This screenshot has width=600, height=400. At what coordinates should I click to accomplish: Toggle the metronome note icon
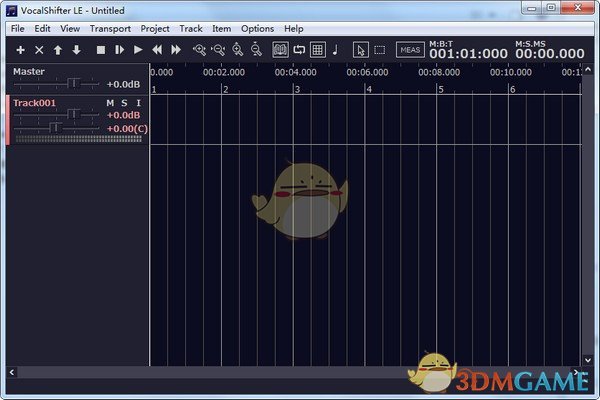336,50
